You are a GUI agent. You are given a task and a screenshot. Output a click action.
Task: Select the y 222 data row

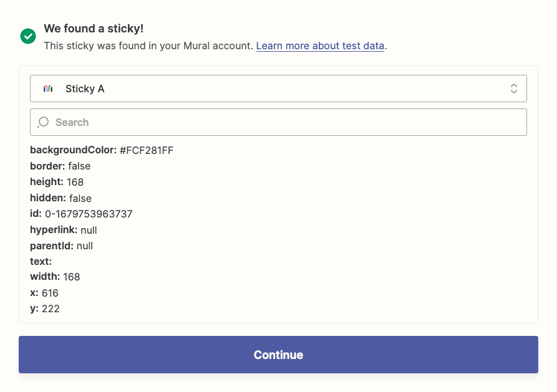point(45,308)
